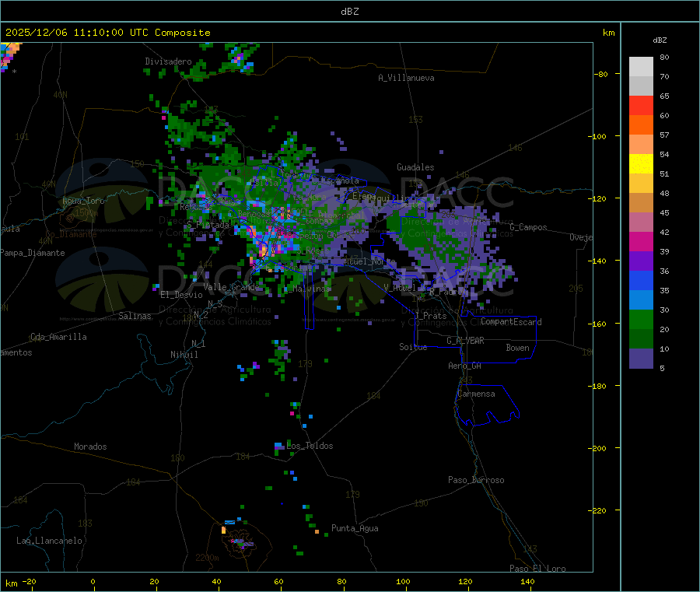This screenshot has width=700, height=592.
Task: Select the 'Cda_Amarilla' label
Action: point(58,337)
